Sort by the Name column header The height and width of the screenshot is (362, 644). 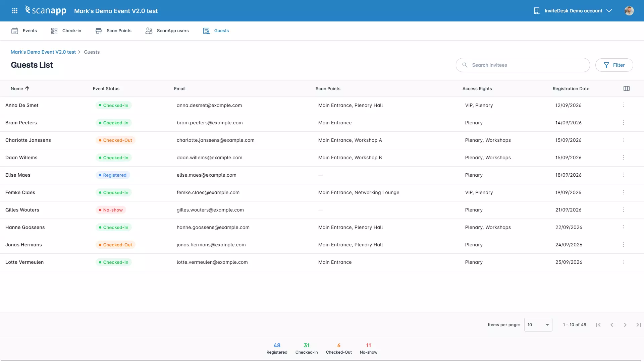coord(20,88)
